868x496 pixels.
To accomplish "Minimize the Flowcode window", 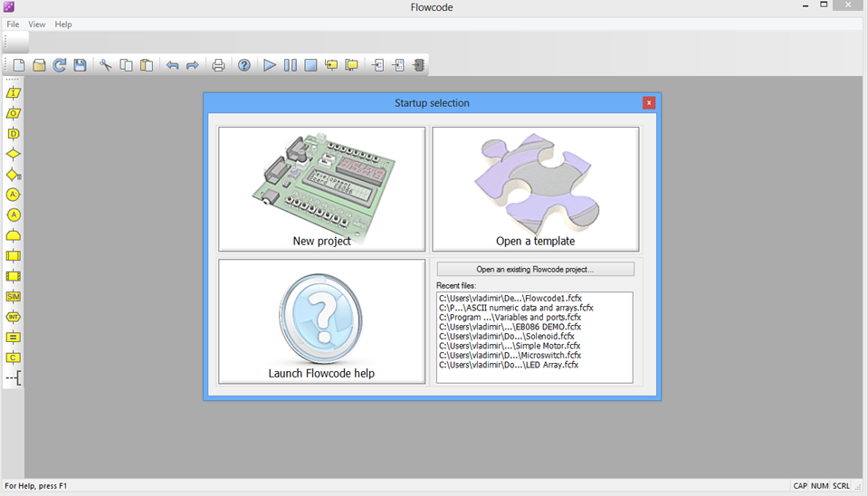I will tap(806, 5).
